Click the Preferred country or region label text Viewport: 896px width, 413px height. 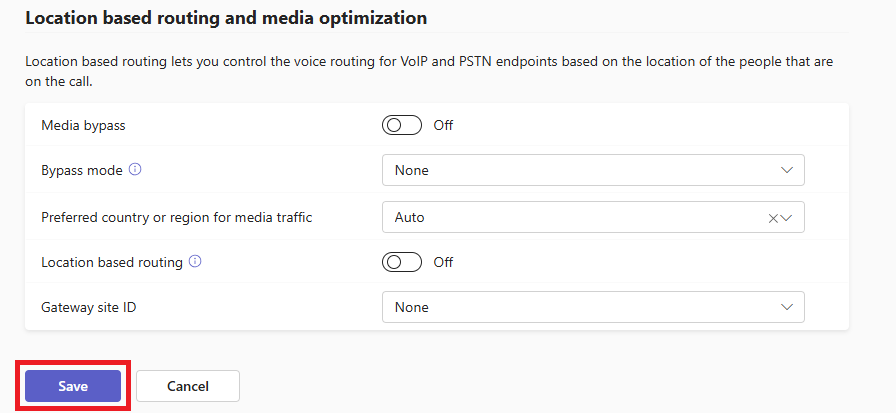click(176, 217)
